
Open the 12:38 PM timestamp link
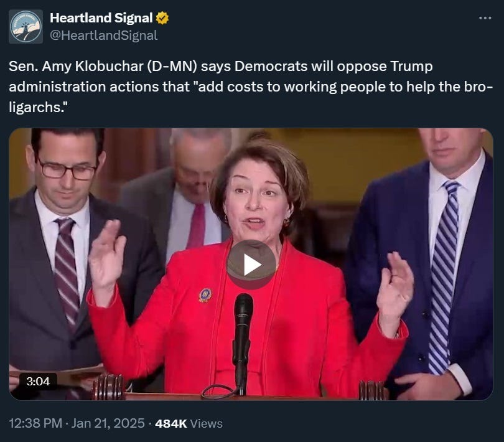[35, 423]
